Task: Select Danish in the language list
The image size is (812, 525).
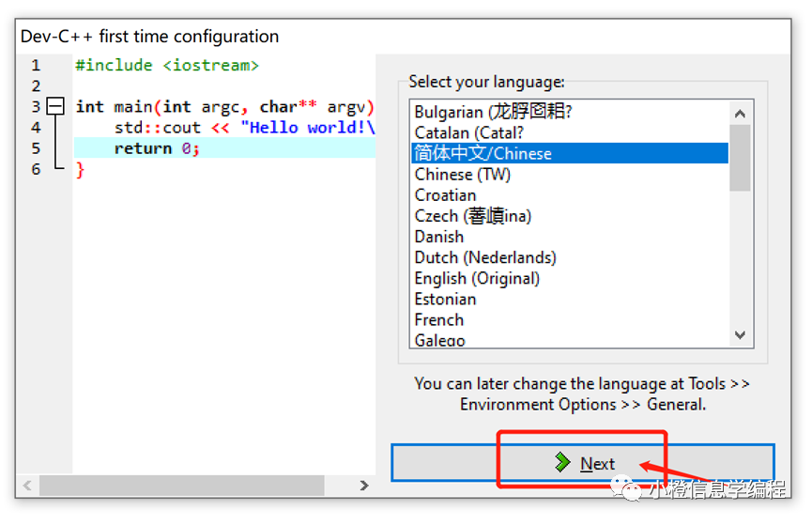Action: [x=570, y=237]
